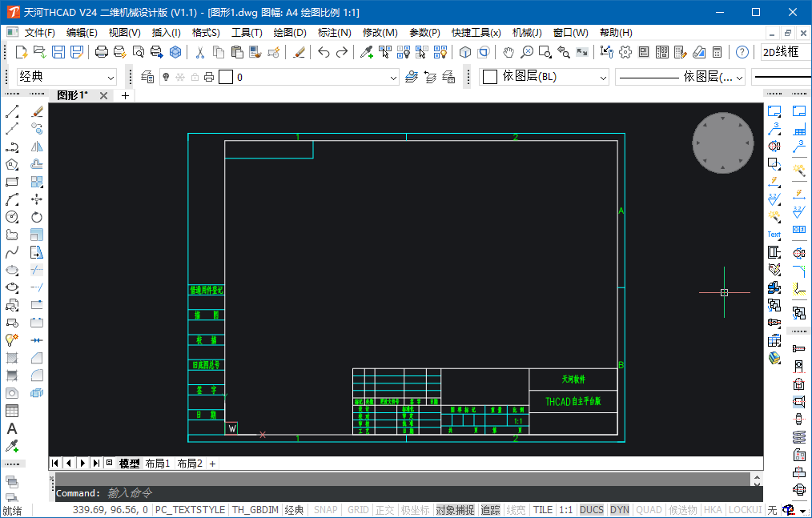Open the 经典 workspace dropdown

coord(111,78)
